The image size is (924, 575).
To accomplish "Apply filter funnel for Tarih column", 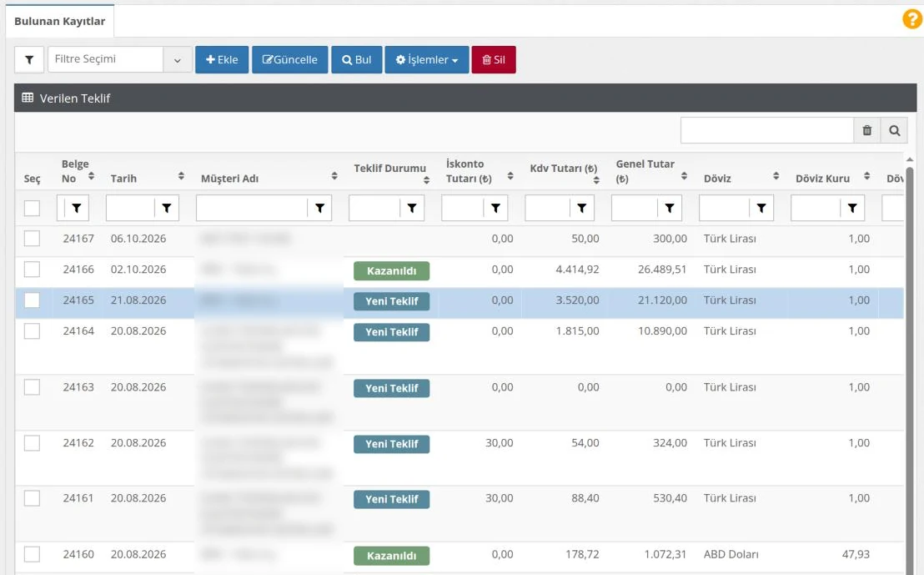I will coord(167,208).
